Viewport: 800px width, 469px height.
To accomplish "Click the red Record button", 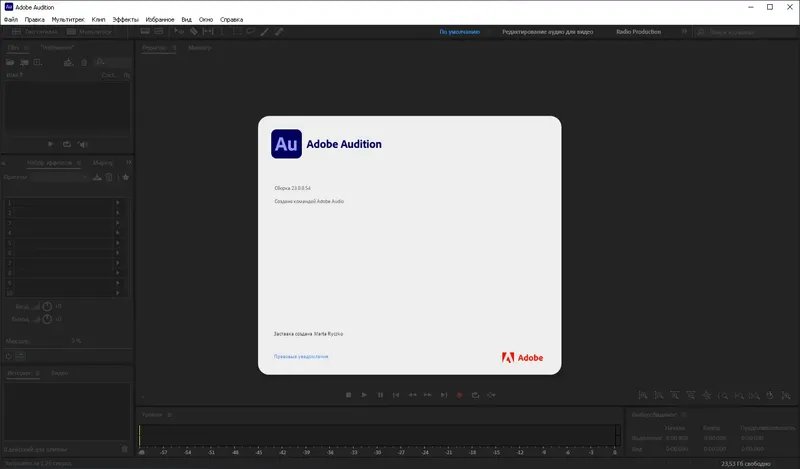I will pos(459,395).
